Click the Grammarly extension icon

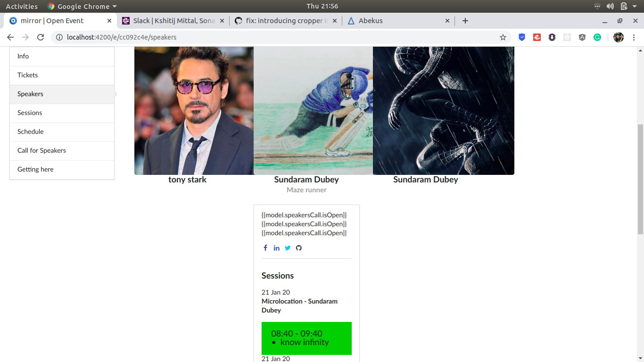pos(597,37)
